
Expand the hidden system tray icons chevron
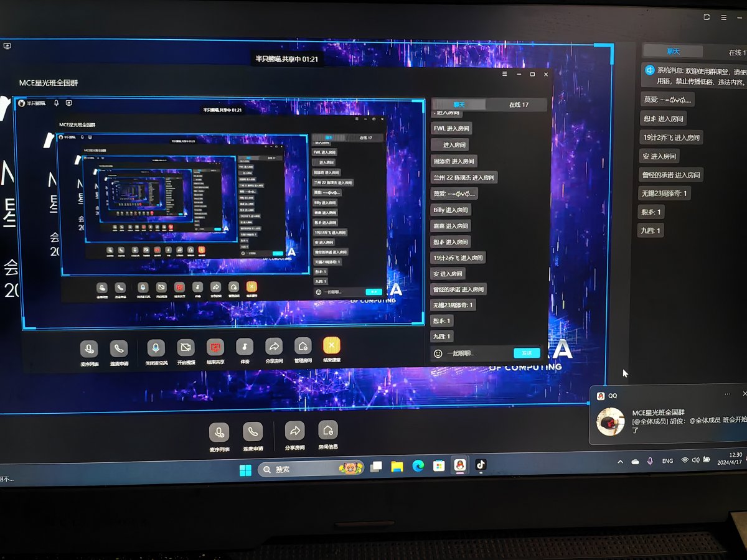(x=620, y=462)
